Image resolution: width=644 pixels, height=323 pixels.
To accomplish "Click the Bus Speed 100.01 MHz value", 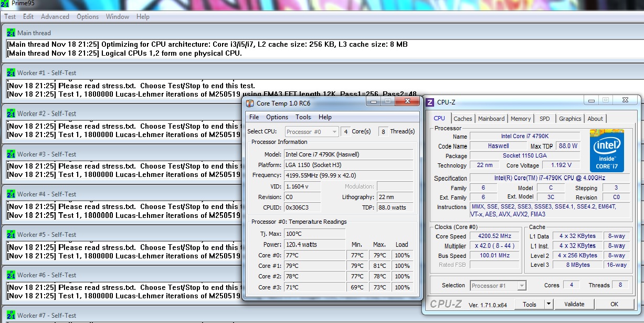I will pos(494,255).
